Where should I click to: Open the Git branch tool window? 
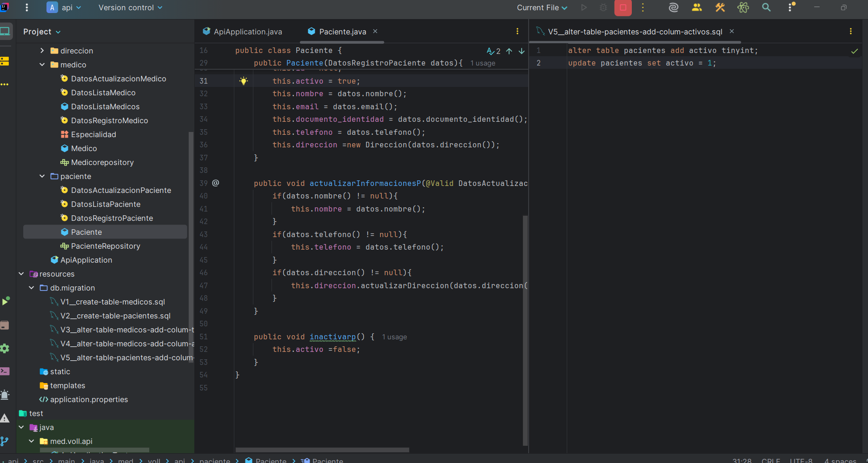click(5, 441)
